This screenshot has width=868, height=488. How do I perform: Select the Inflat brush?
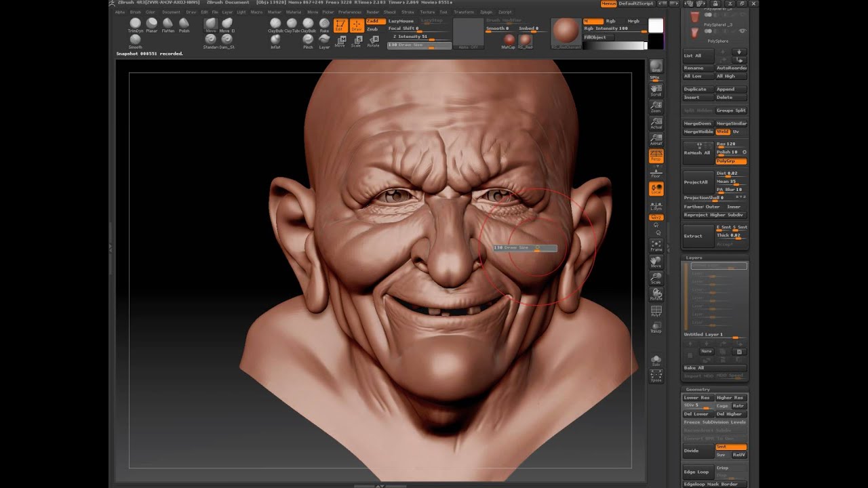(275, 41)
